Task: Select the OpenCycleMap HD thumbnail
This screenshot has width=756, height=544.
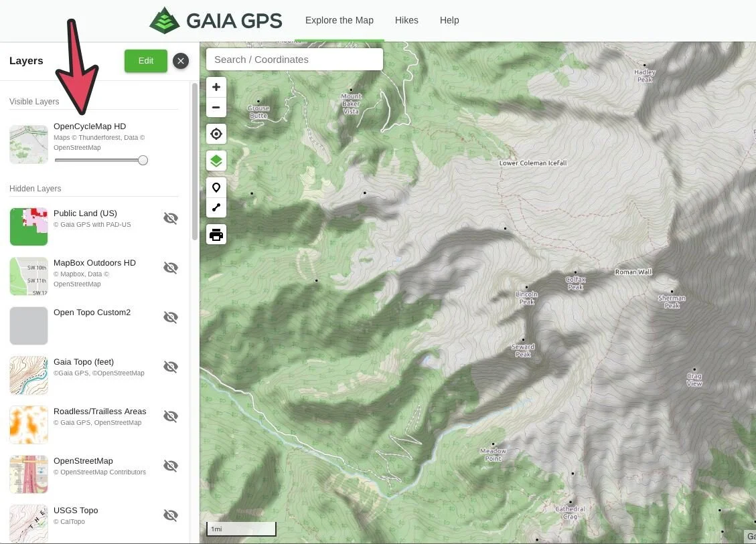Action: click(x=29, y=145)
